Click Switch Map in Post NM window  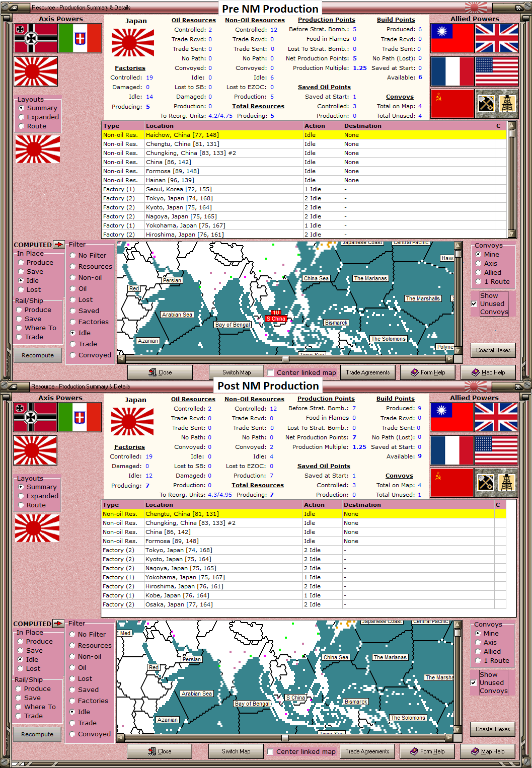[236, 751]
